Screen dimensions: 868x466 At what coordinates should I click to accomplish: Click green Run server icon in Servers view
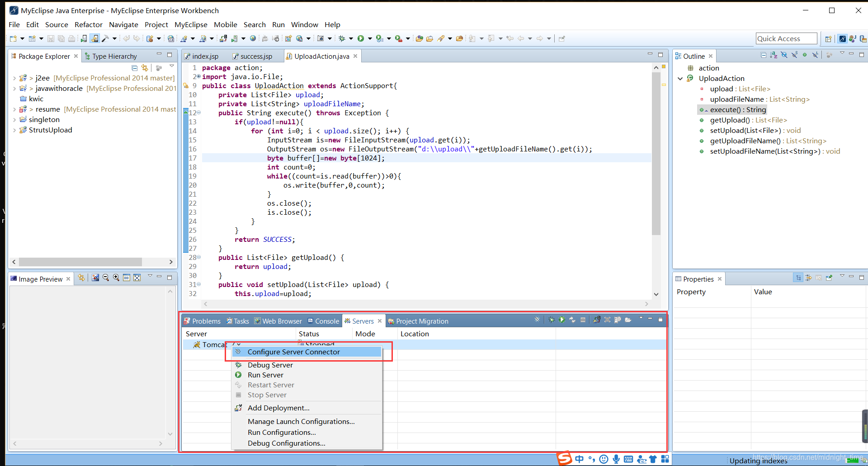point(562,320)
